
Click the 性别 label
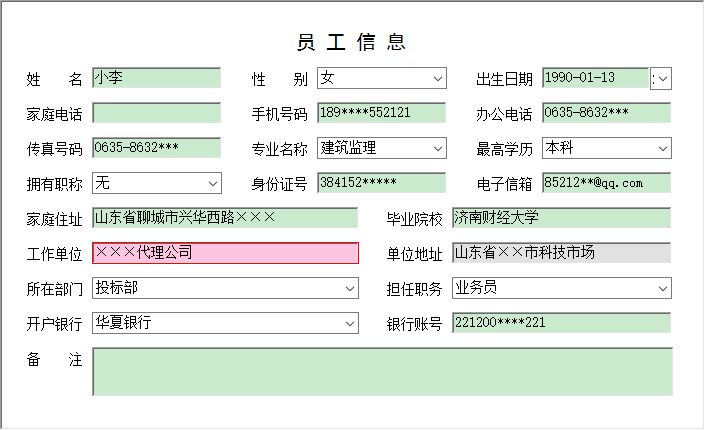(279, 80)
